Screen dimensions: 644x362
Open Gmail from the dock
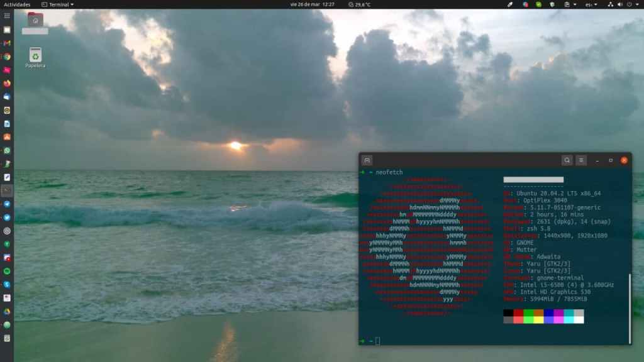[7, 43]
